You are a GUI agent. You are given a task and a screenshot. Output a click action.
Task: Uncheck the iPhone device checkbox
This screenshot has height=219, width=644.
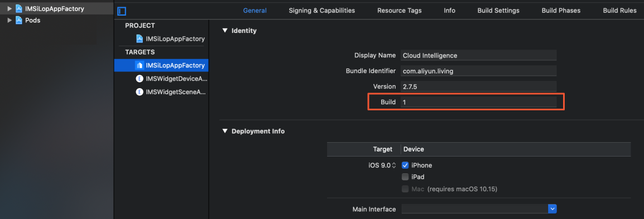[405, 166]
